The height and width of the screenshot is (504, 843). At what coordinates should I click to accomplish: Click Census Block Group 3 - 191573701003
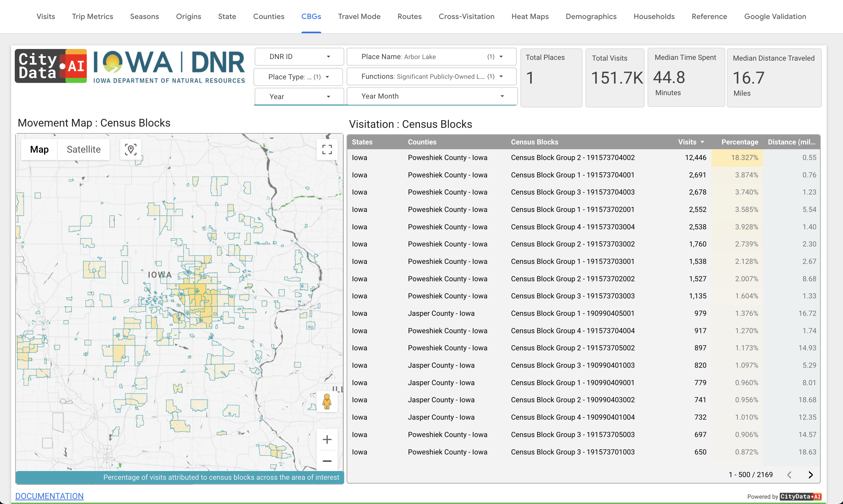[573, 452]
